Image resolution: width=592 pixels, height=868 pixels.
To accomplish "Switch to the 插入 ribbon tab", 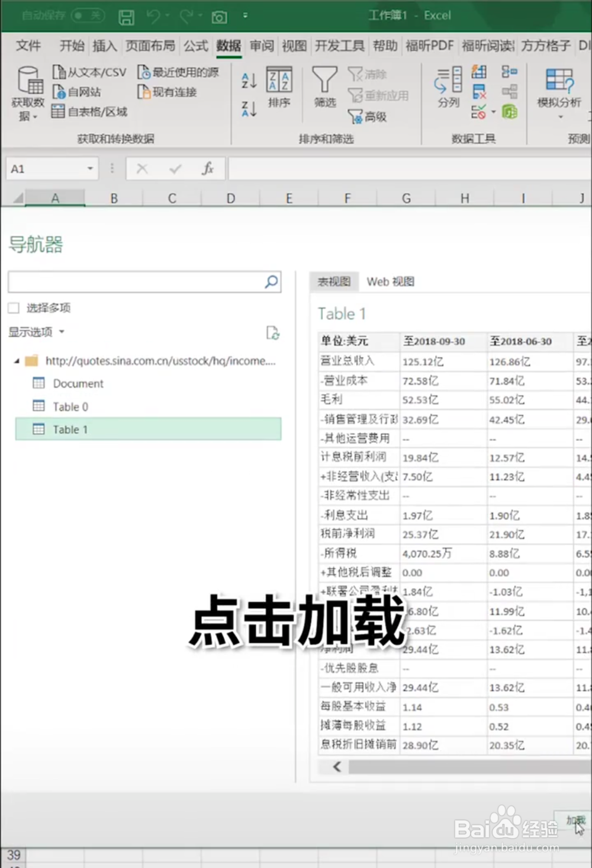I will pos(104,46).
